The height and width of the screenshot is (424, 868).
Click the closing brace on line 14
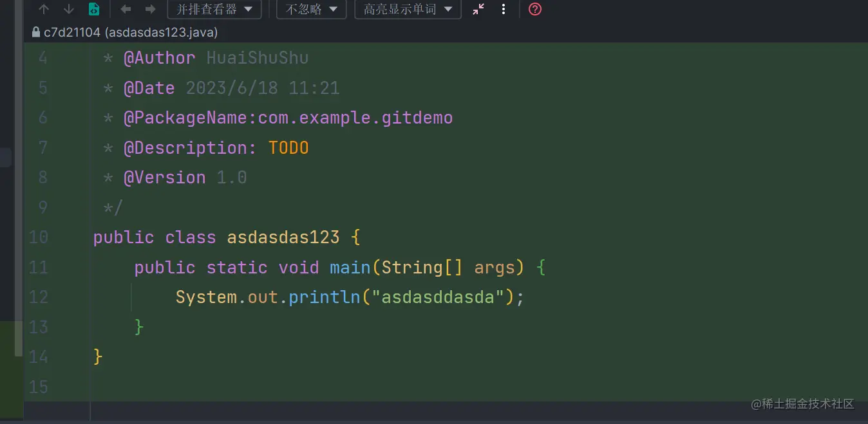pos(98,356)
